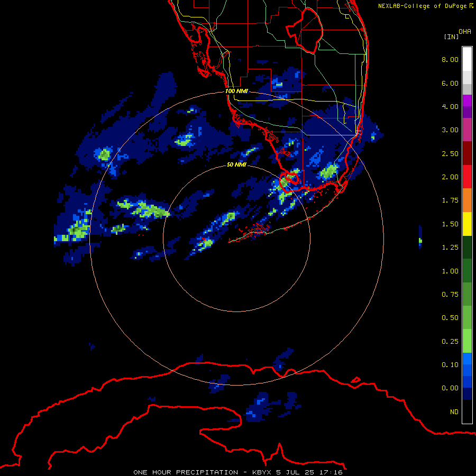Click the 0.00 legend value
The image size is (476, 476).
450,388
